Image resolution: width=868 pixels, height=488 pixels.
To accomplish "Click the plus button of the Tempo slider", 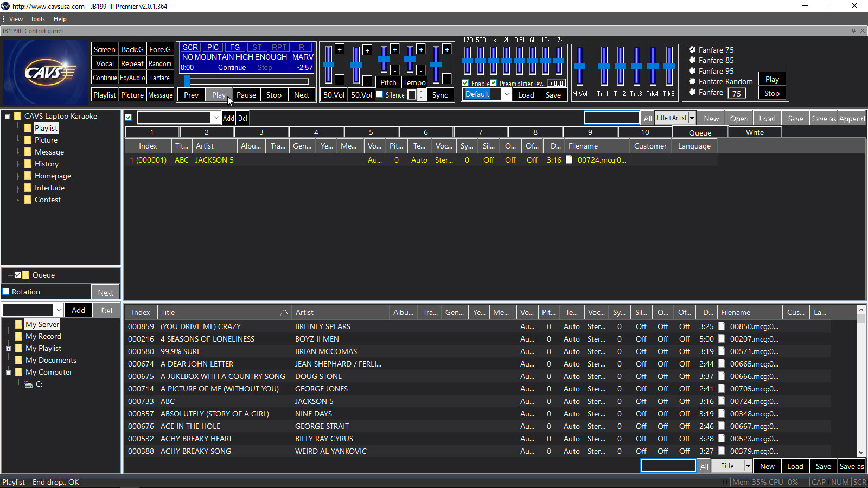I will pyautogui.click(x=421, y=49).
